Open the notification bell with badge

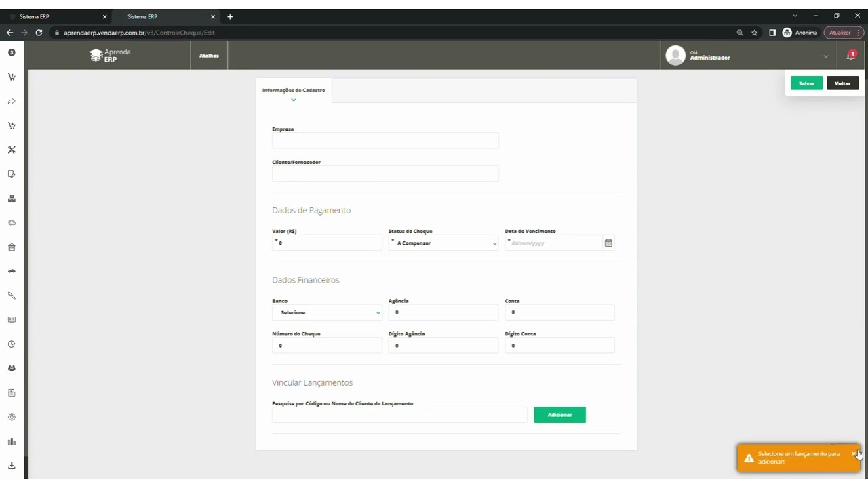[x=851, y=56]
